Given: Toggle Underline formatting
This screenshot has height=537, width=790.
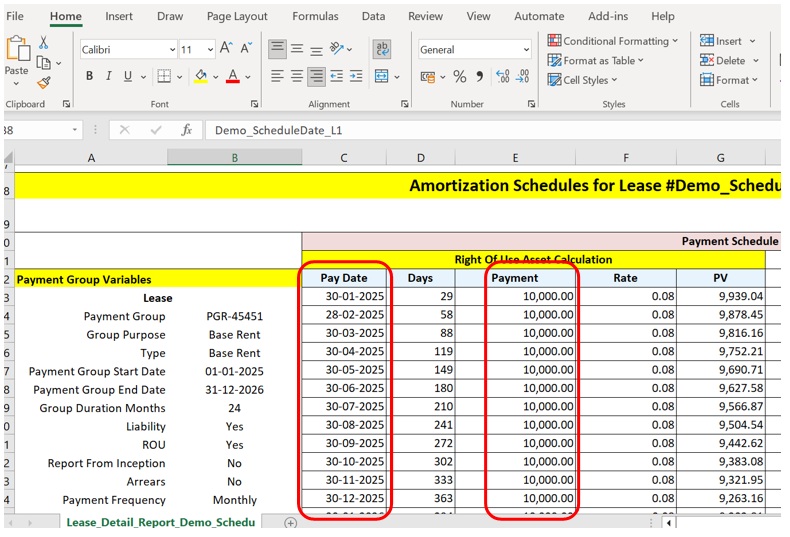Looking at the screenshot, I should tap(128, 77).
